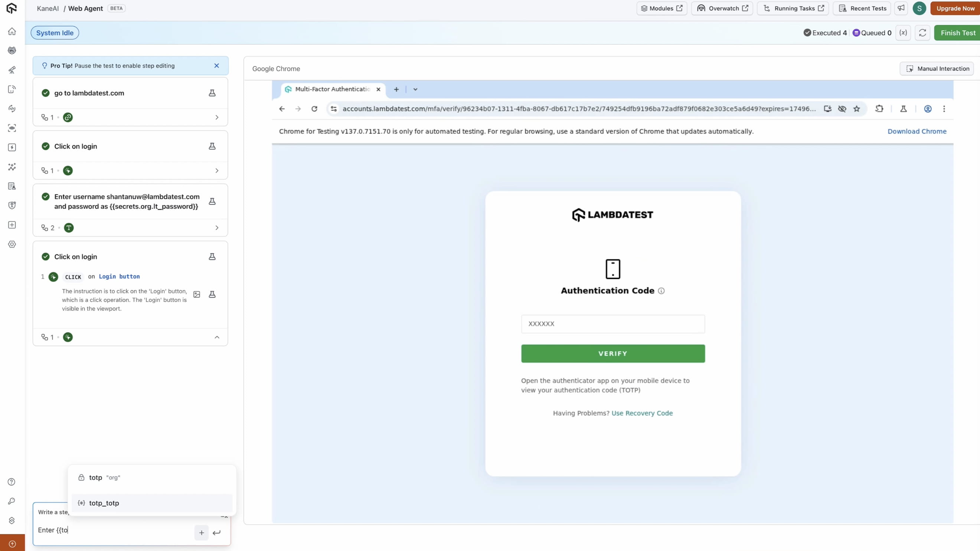Collapse the expanded 'Click on login' step
The image size is (980, 551).
click(x=217, y=337)
